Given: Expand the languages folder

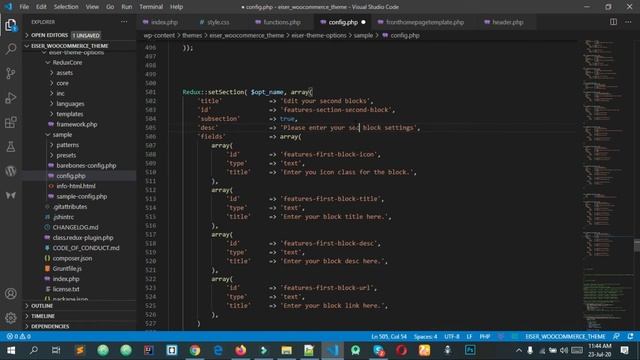Looking at the screenshot, I should click(70, 104).
